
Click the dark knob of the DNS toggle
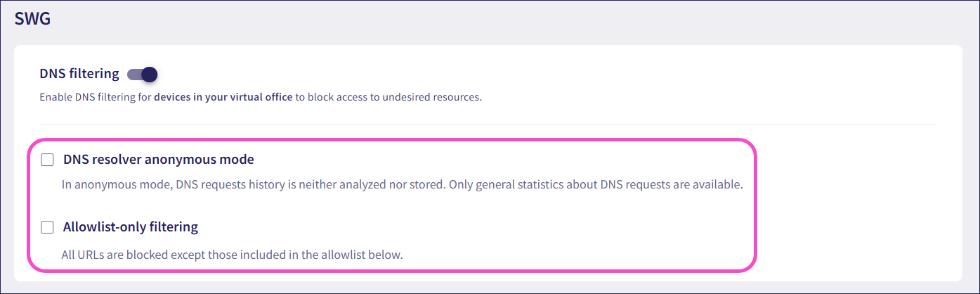(x=149, y=75)
